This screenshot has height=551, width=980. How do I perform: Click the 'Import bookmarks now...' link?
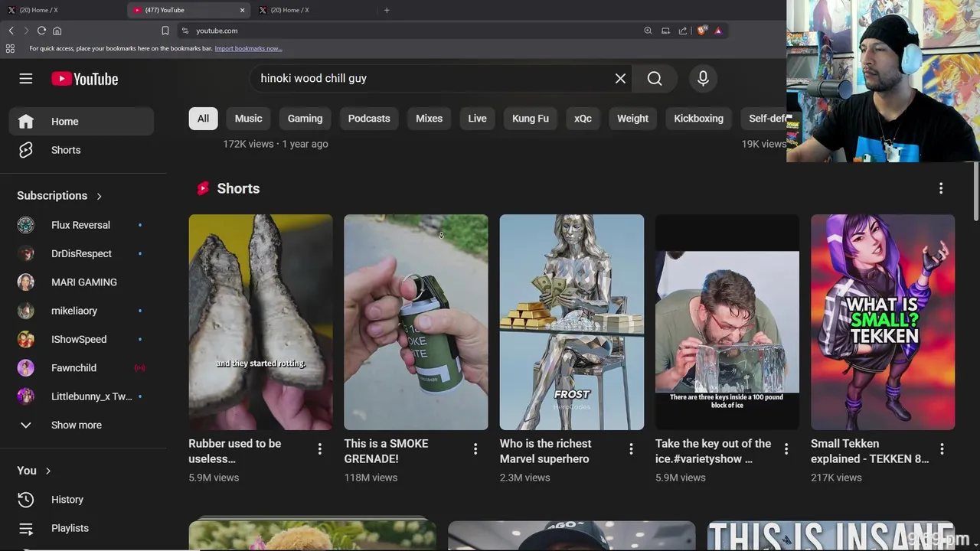pyautogui.click(x=248, y=48)
